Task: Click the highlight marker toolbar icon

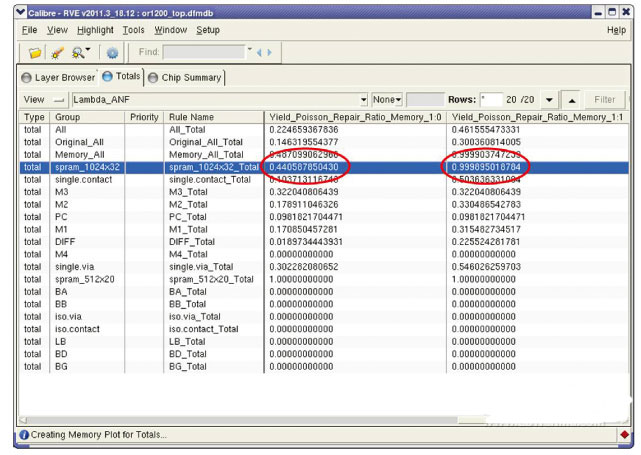Action: (57, 53)
